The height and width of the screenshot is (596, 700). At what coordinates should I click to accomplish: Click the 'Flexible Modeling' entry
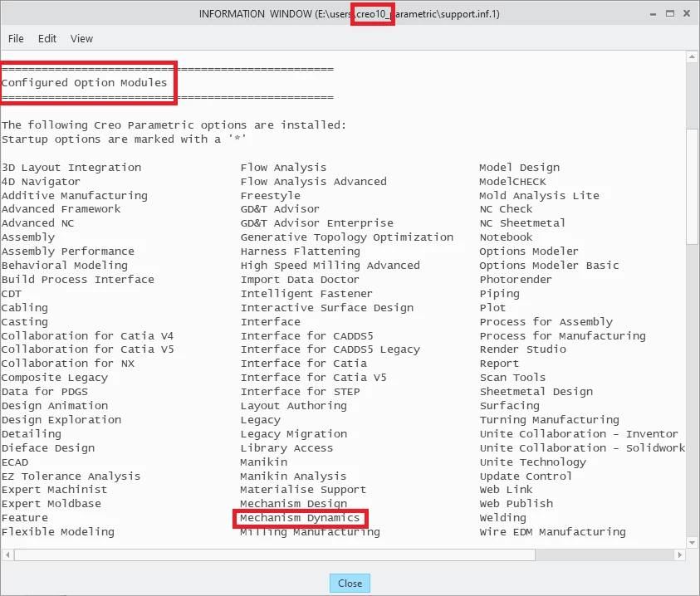click(58, 532)
